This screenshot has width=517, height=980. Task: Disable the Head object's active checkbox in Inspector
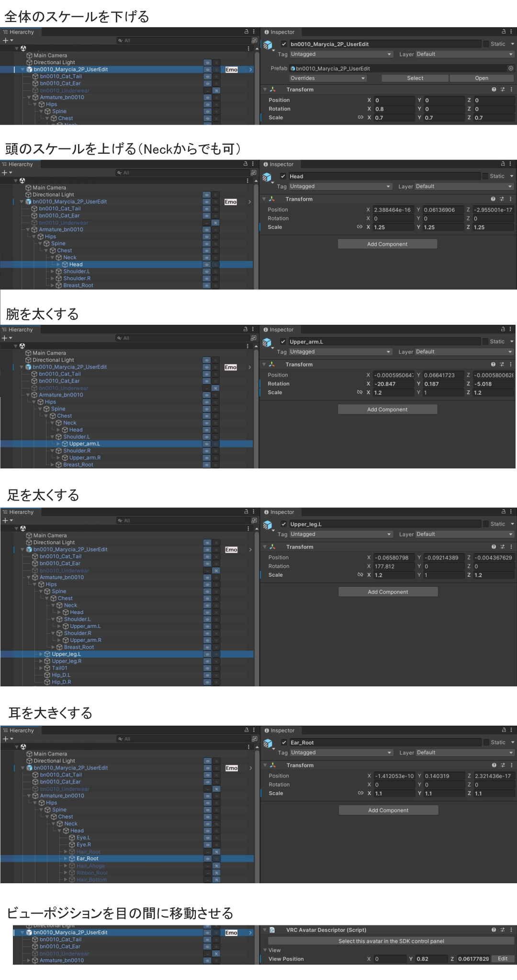coord(283,176)
